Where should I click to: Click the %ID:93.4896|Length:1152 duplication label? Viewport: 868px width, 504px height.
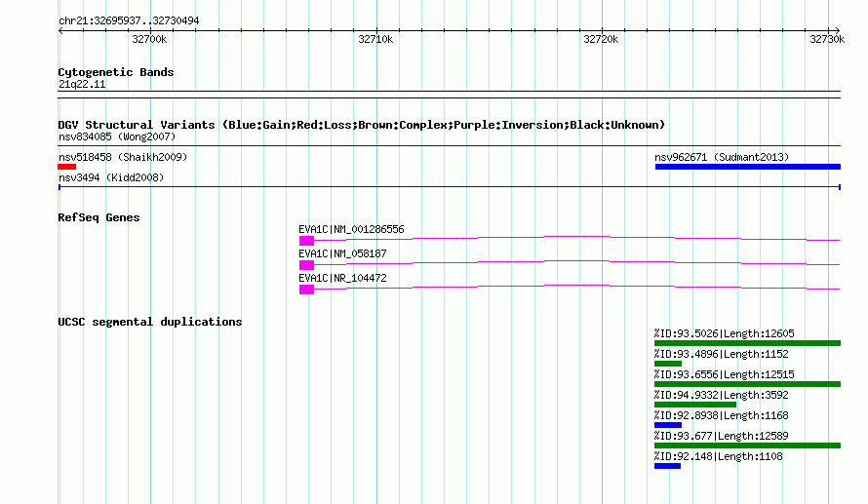[722, 354]
